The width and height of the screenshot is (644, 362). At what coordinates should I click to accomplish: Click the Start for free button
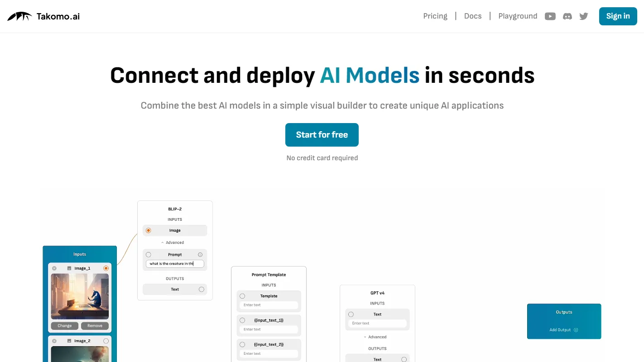pyautogui.click(x=322, y=134)
